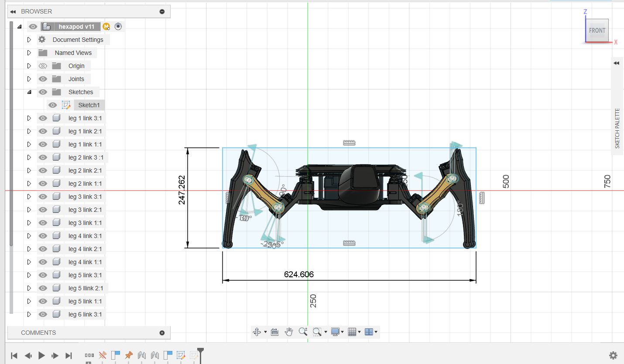Image resolution: width=624 pixels, height=364 pixels.
Task: Select the Orbit navigation tool
Action: click(x=256, y=332)
